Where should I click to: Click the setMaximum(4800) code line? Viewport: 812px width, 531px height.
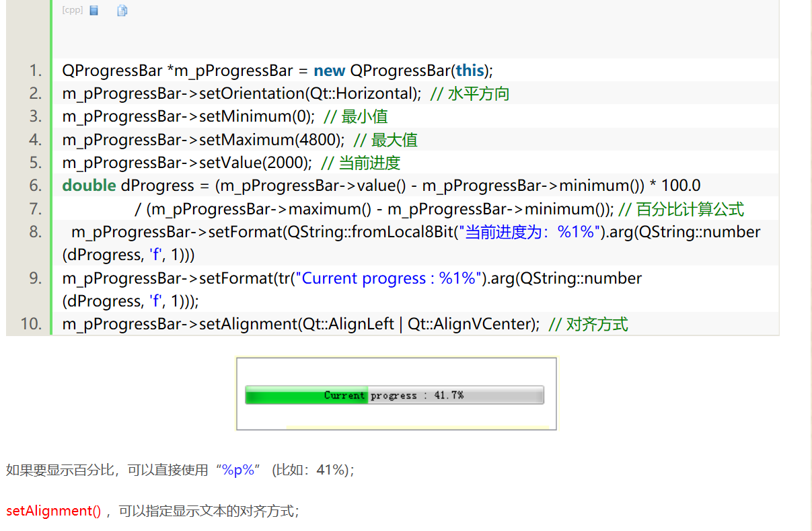point(240,140)
